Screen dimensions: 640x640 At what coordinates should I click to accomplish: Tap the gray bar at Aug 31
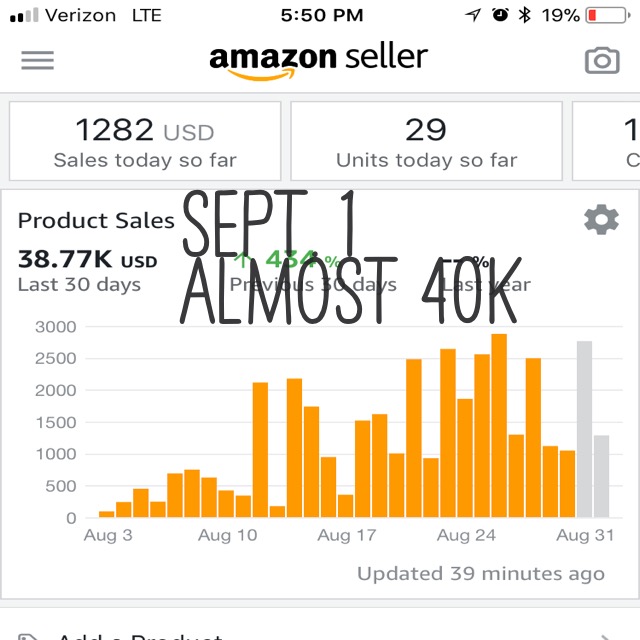tap(584, 429)
